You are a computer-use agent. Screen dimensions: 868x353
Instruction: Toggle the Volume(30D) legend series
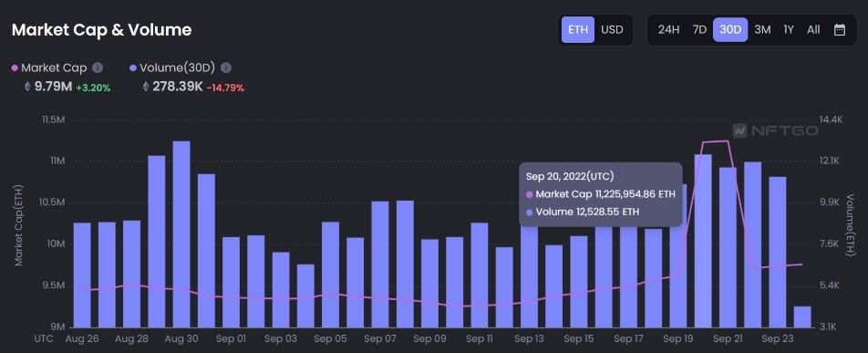(172, 67)
